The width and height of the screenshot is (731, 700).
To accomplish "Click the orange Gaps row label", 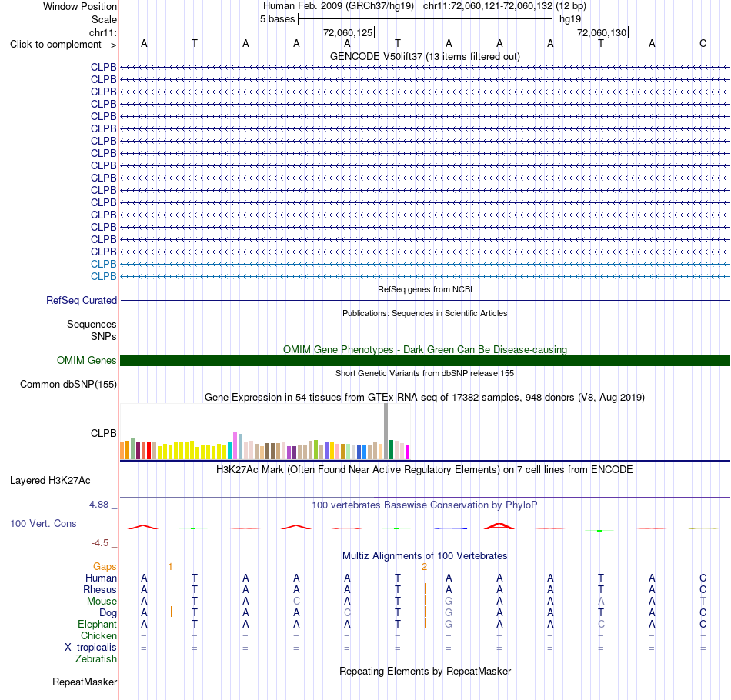I will (x=105, y=566).
